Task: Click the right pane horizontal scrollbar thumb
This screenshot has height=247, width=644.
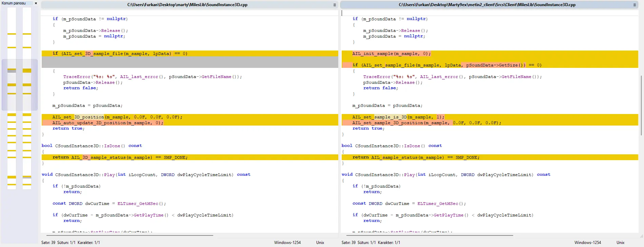Action: point(430,235)
